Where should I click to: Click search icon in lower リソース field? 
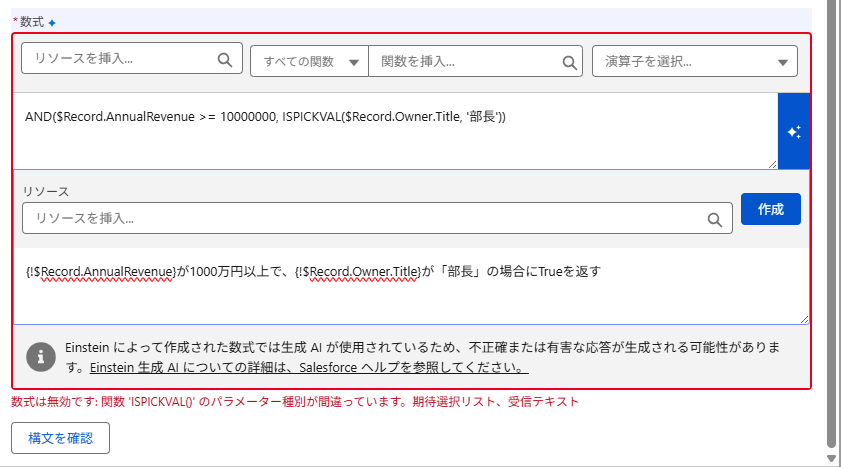[714, 218]
